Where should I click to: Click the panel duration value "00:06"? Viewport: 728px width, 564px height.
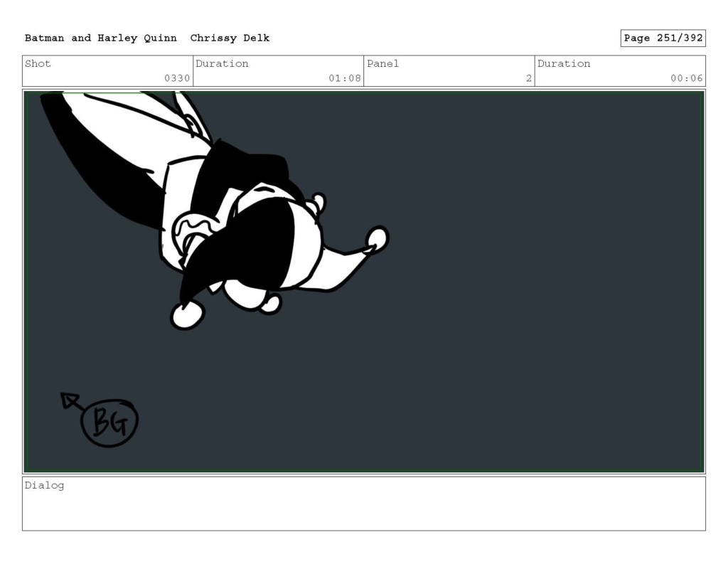click(686, 78)
